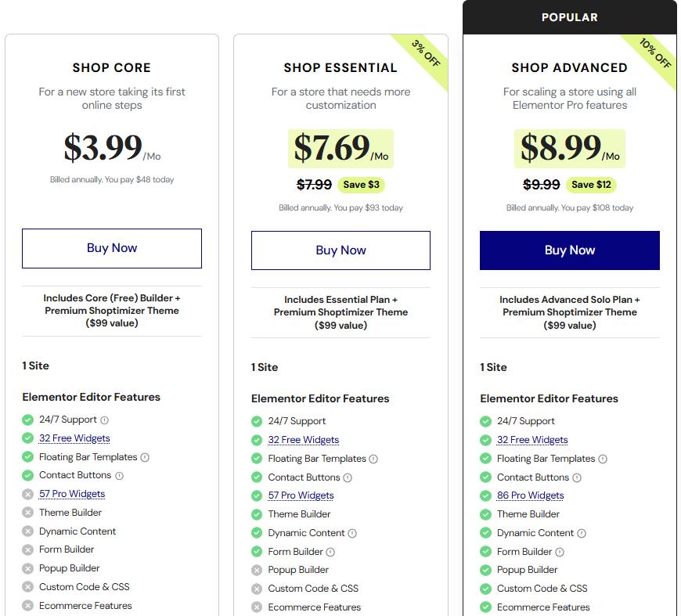This screenshot has width=681, height=616.
Task: Click the info icon next to Form Builder in Shop Advanced
Action: point(560,551)
